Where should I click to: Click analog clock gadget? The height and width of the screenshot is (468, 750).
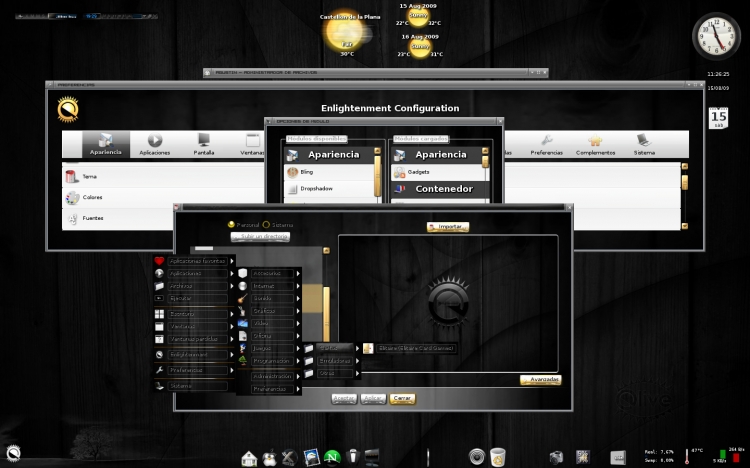pyautogui.click(x=716, y=36)
